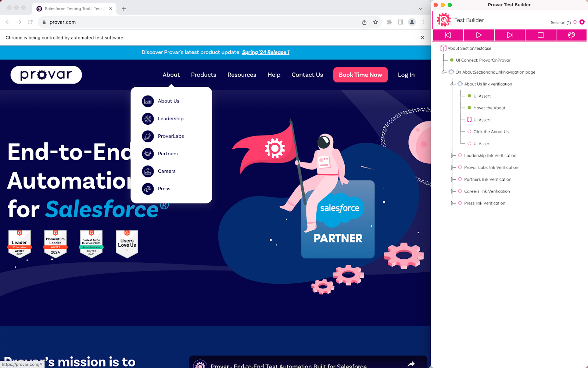Open the Chrome tab search chevron
This screenshot has width=588, height=368.
pos(420,9)
